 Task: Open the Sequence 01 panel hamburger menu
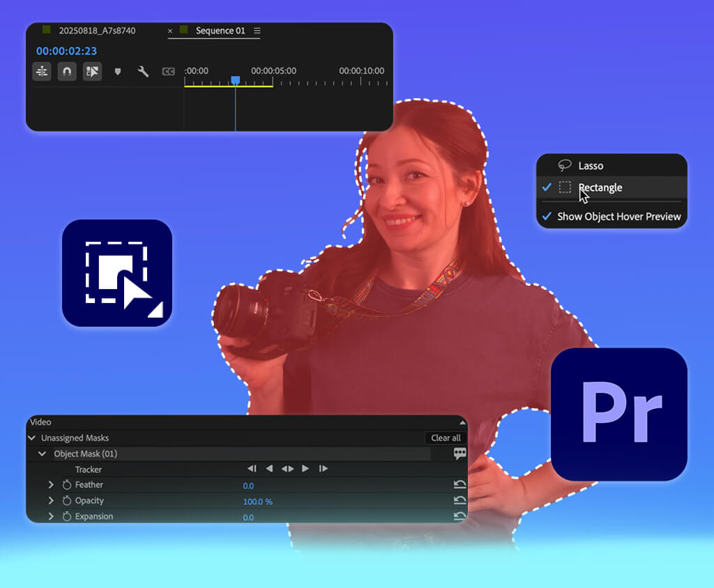coord(257,31)
